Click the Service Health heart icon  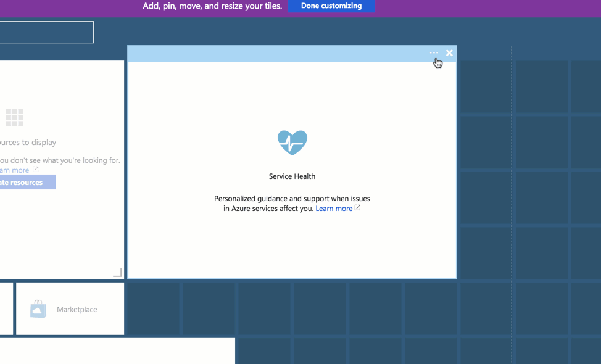pyautogui.click(x=292, y=143)
